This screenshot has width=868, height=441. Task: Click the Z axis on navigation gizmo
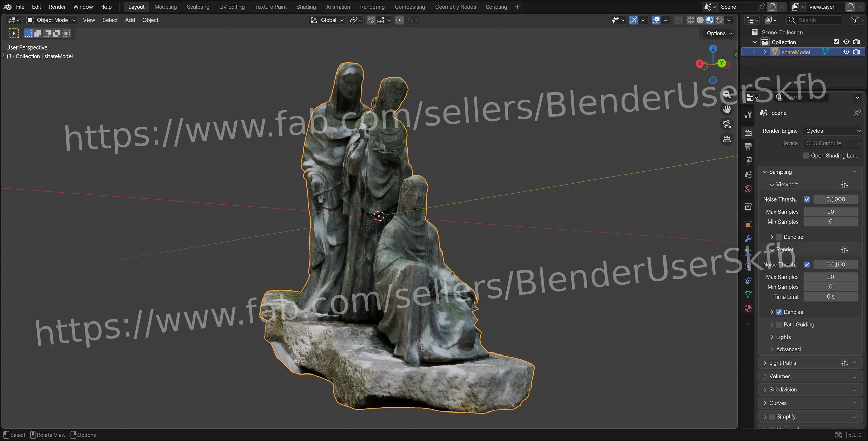(713, 49)
